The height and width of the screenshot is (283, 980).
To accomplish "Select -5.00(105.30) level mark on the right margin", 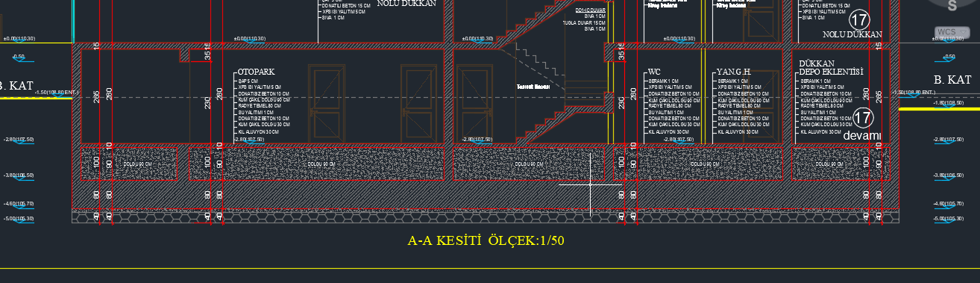I will click(948, 219).
